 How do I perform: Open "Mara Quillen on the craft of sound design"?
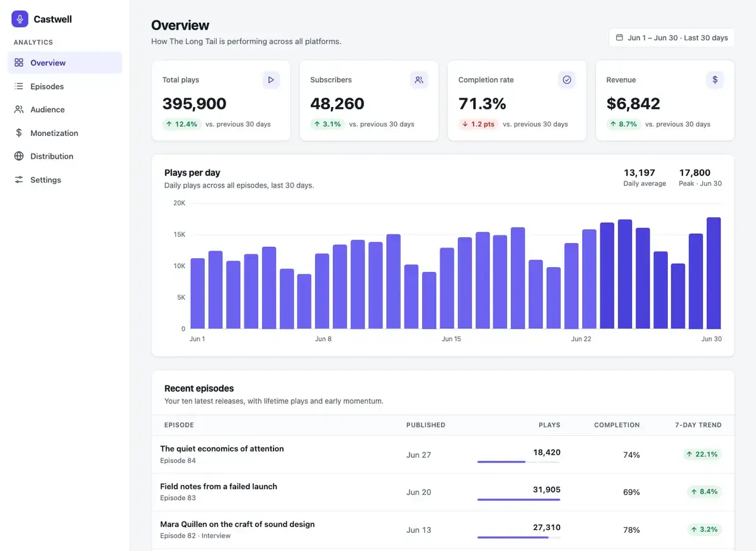point(238,525)
